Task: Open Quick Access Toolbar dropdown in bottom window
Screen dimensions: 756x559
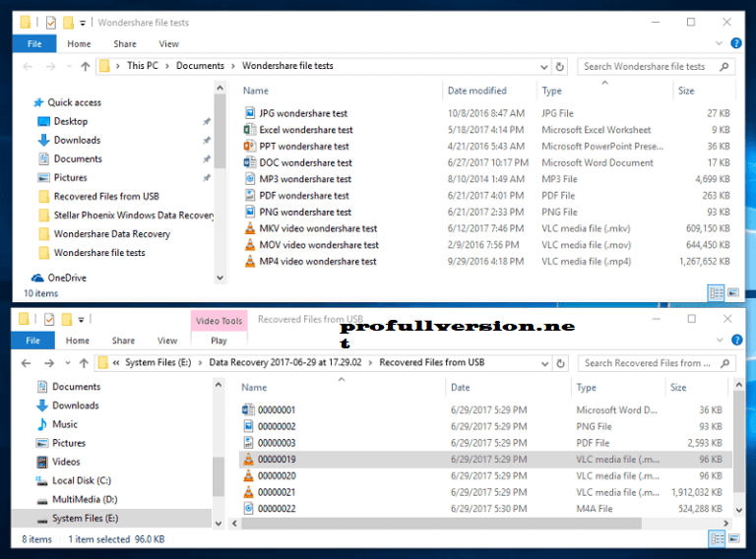Action: (x=81, y=319)
